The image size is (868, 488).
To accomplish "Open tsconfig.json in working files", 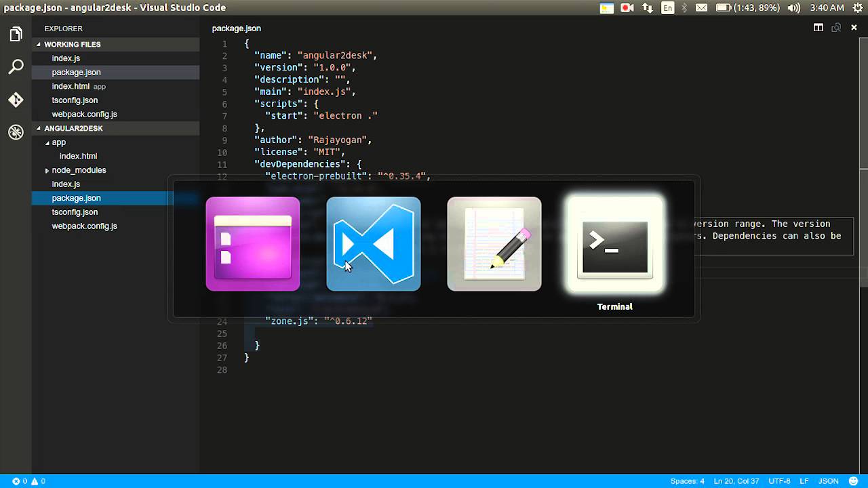I will (x=75, y=100).
